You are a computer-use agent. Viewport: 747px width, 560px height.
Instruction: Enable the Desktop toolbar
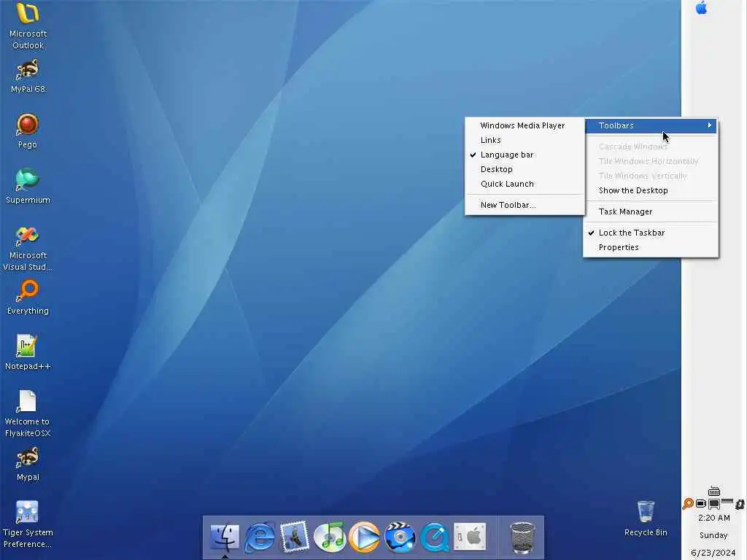click(525, 169)
